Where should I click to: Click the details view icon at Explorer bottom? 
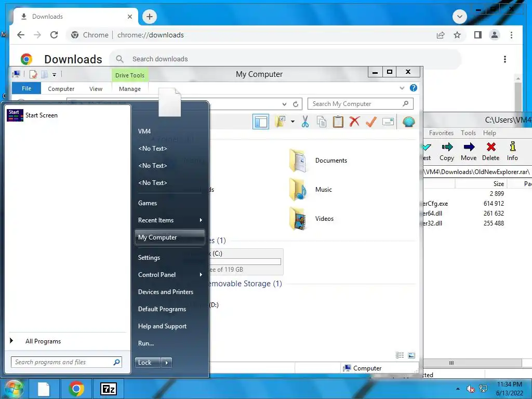coord(400,355)
